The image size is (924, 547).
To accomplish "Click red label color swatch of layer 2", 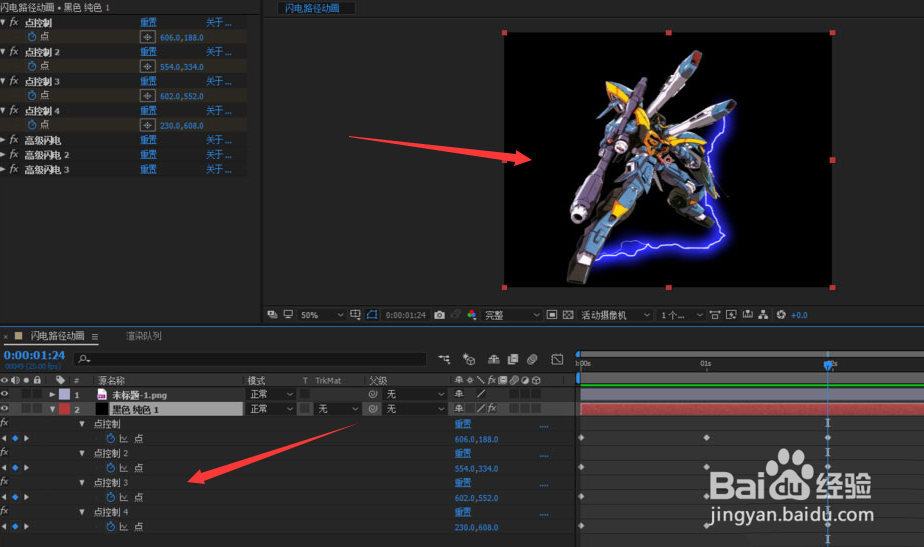I will pyautogui.click(x=64, y=409).
